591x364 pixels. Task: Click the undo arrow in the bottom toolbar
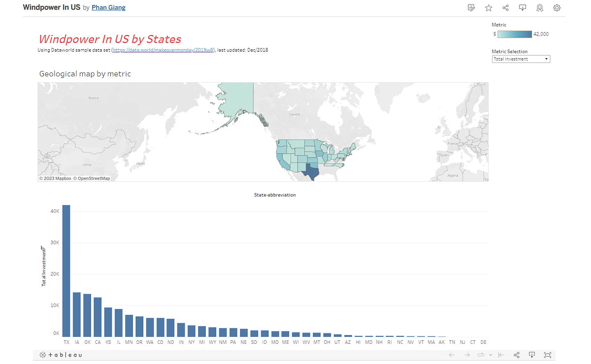point(451,355)
